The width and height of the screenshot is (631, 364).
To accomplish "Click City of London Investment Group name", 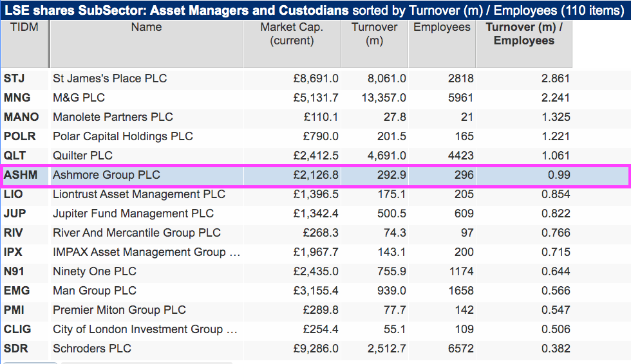I will 145,329.
